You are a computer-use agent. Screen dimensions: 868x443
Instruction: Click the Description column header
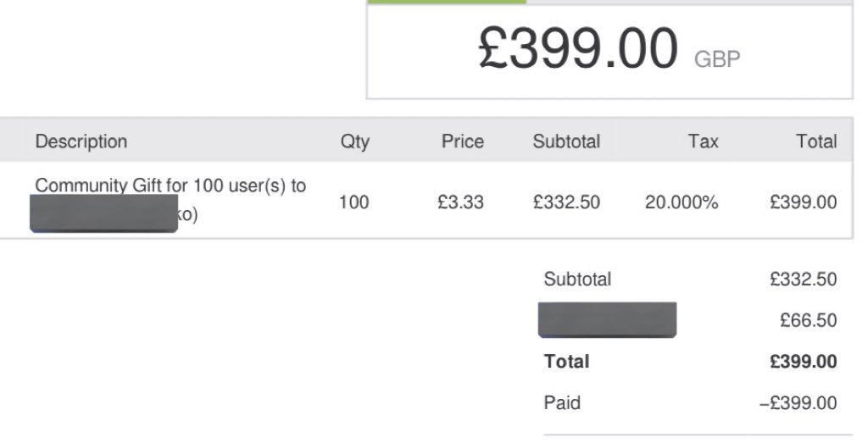coord(81,141)
